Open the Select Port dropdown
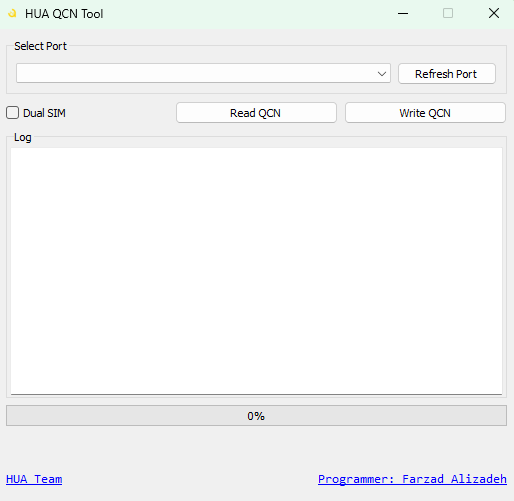The height and width of the screenshot is (501, 514). click(203, 73)
